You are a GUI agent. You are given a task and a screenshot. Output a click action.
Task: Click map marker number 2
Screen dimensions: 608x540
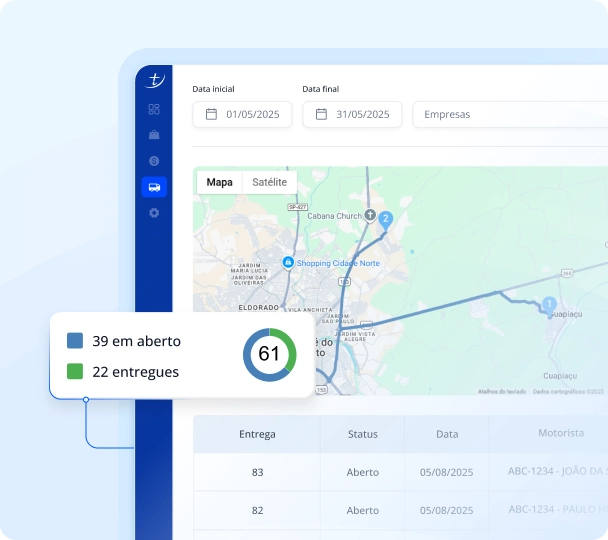click(x=386, y=219)
